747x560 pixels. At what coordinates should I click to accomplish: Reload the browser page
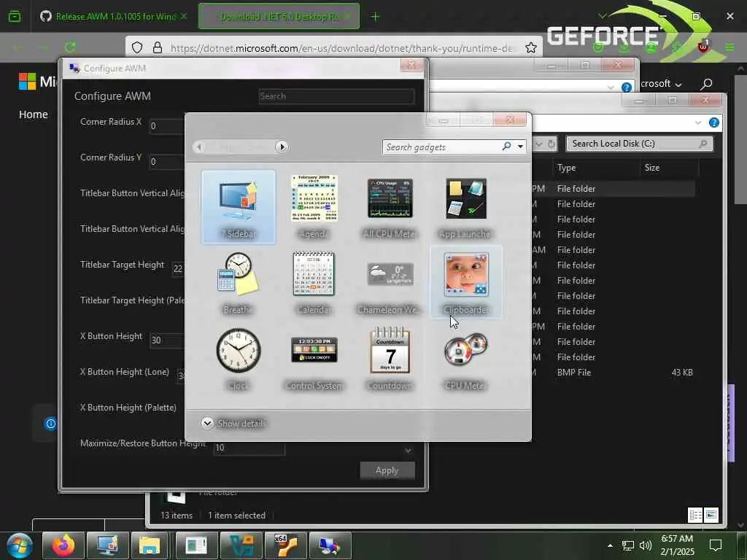click(70, 47)
